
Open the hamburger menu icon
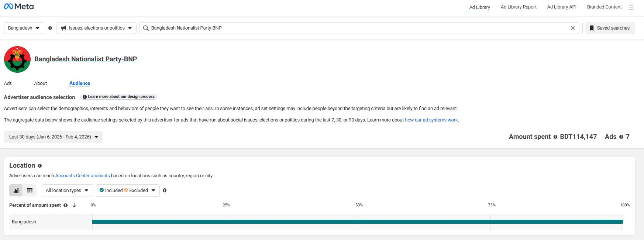pos(631,7)
